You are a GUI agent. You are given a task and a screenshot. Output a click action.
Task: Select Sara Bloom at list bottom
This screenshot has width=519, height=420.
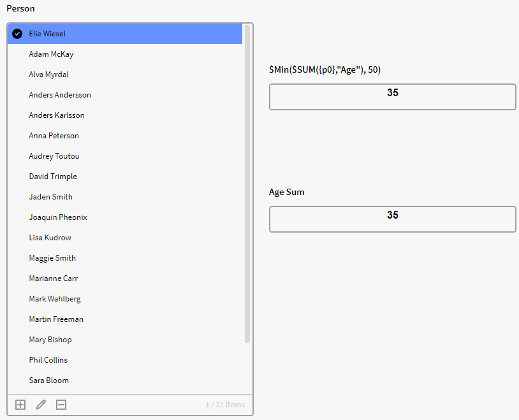pyautogui.click(x=49, y=380)
